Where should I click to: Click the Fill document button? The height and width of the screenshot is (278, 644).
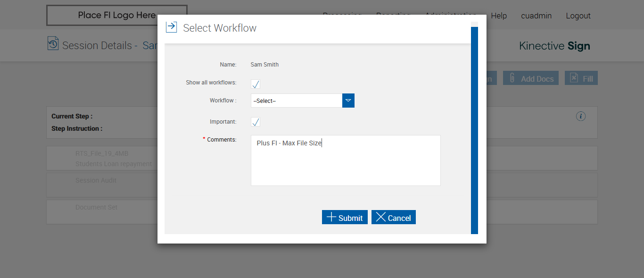[581, 78]
